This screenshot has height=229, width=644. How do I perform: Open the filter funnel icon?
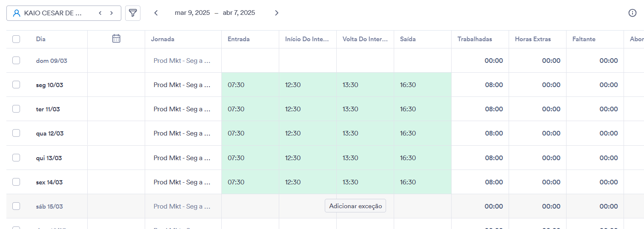point(133,13)
